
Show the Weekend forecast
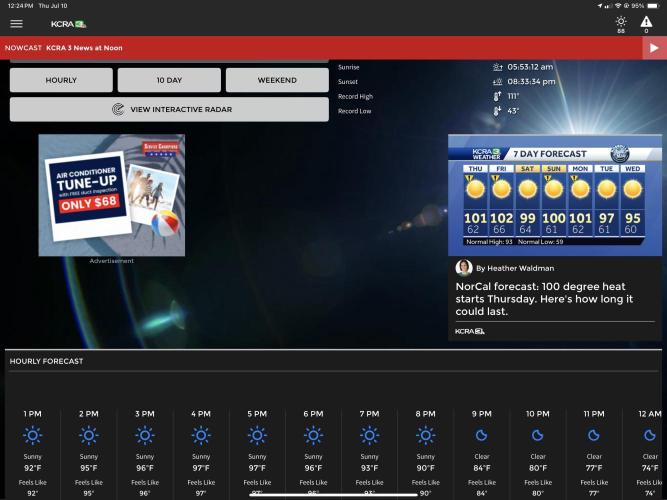point(277,80)
